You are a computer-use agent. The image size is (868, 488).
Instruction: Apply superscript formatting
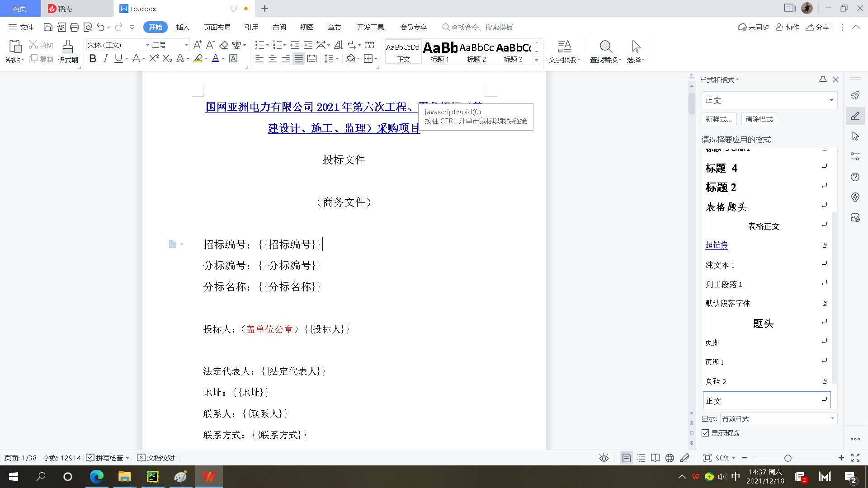154,58
